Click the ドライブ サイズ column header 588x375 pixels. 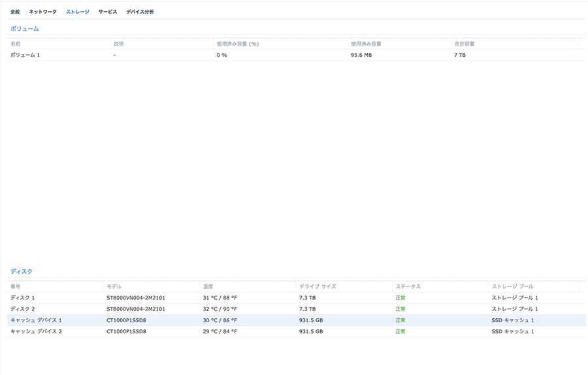click(x=318, y=287)
